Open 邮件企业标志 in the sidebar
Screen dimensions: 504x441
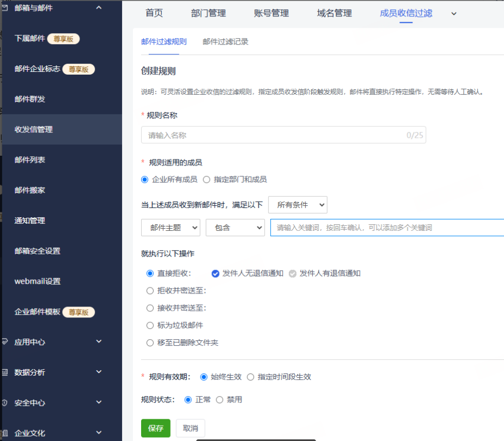pyautogui.click(x=37, y=69)
